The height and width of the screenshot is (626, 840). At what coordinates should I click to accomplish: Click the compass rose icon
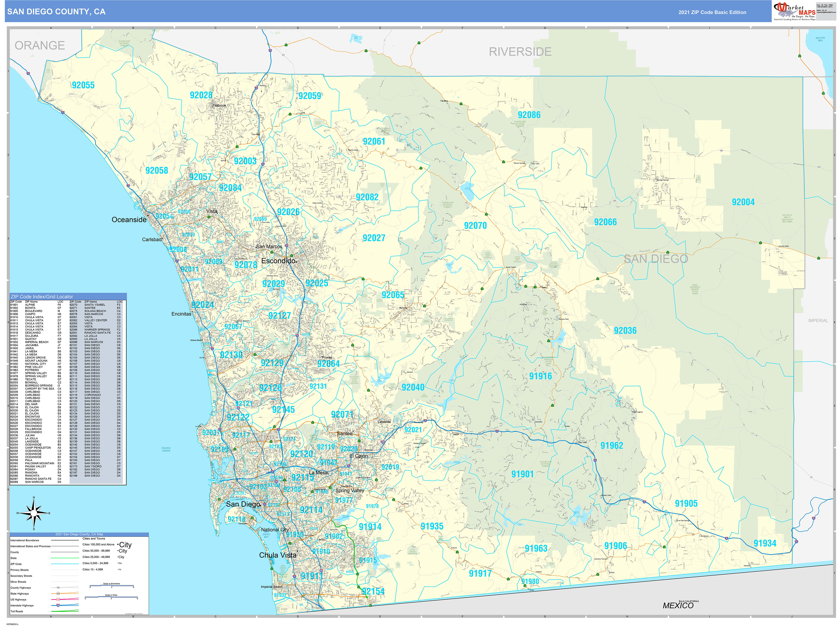34,513
